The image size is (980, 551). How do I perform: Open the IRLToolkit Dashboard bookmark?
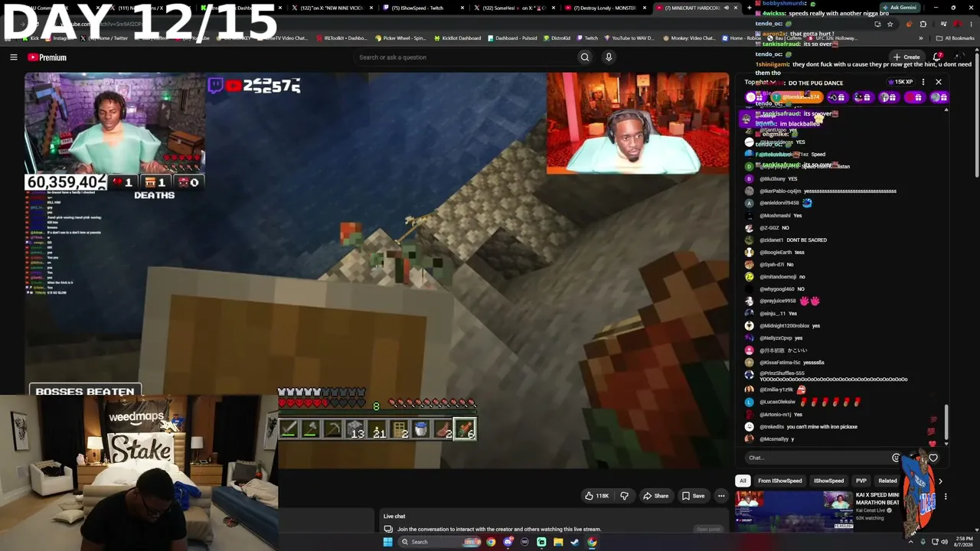[x=341, y=38]
